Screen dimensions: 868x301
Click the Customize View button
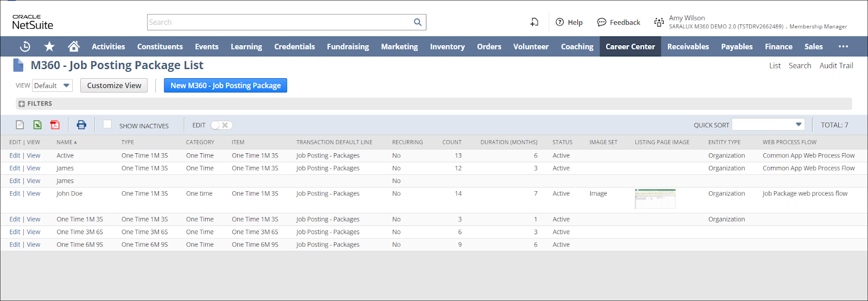114,85
